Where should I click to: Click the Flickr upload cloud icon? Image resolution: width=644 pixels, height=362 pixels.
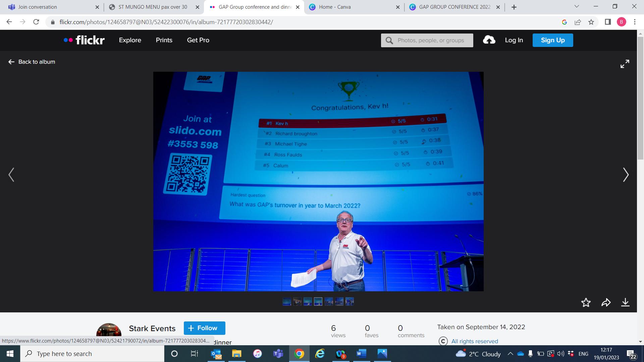(x=489, y=40)
